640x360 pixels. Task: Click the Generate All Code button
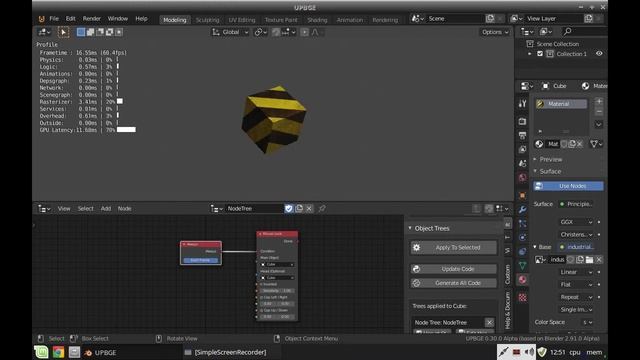(453, 283)
